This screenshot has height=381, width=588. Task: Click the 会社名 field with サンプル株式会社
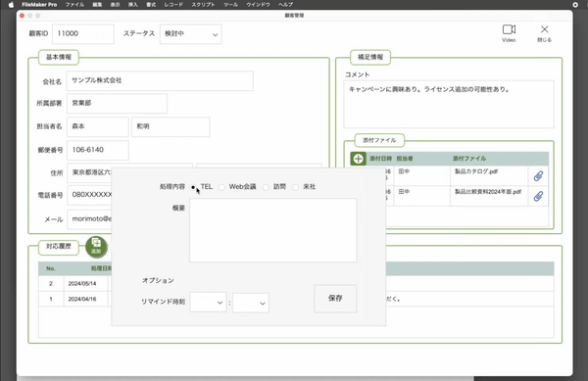(160, 80)
